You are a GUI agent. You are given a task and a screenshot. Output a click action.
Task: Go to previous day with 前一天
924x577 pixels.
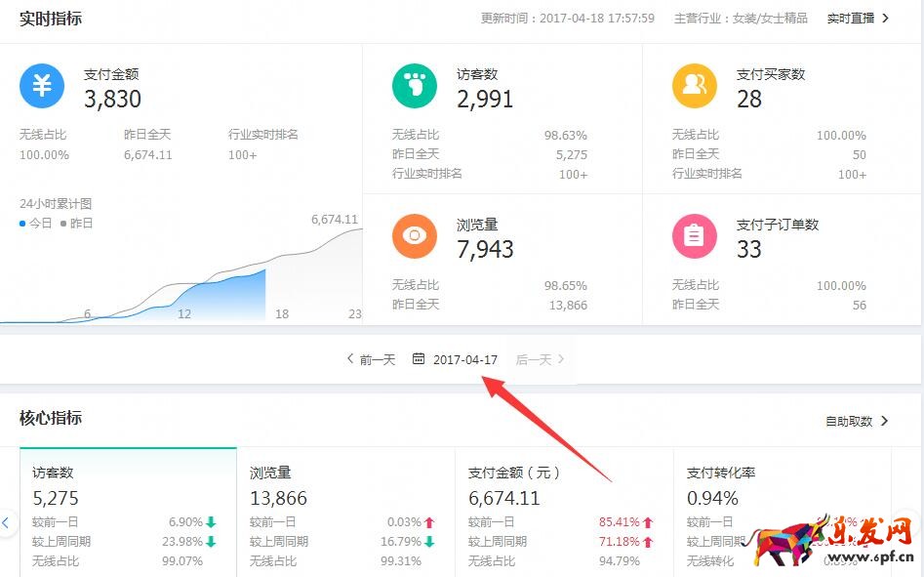371,359
